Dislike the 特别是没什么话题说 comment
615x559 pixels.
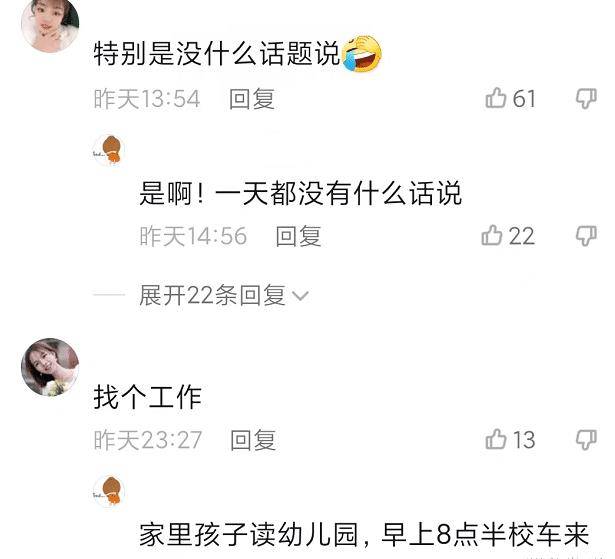click(x=586, y=98)
